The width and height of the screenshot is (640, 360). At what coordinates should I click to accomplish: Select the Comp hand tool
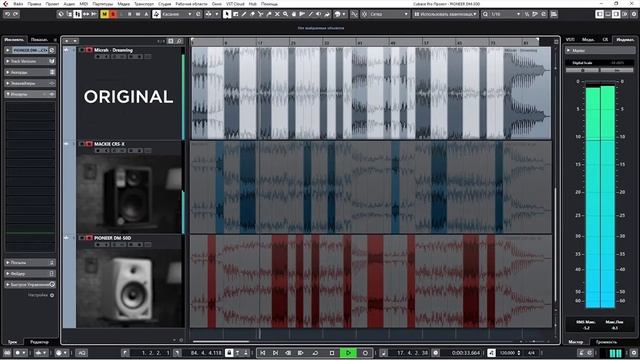(x=293, y=14)
